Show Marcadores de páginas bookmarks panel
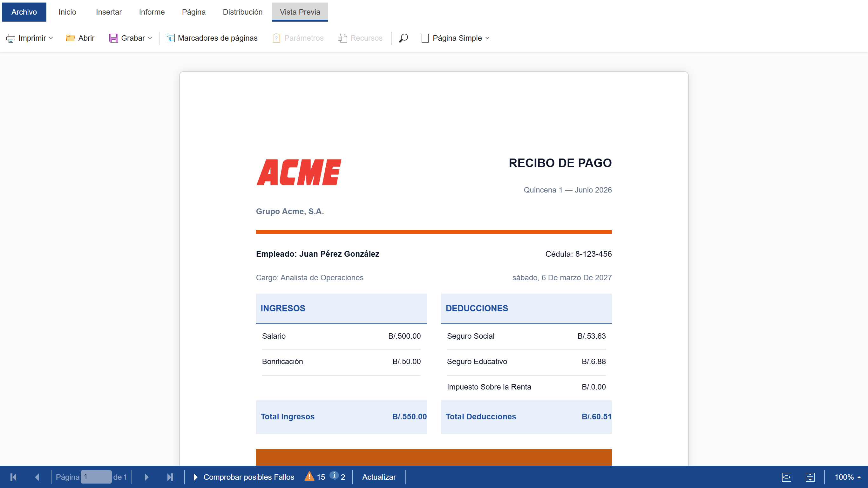The image size is (868, 488). pos(211,38)
